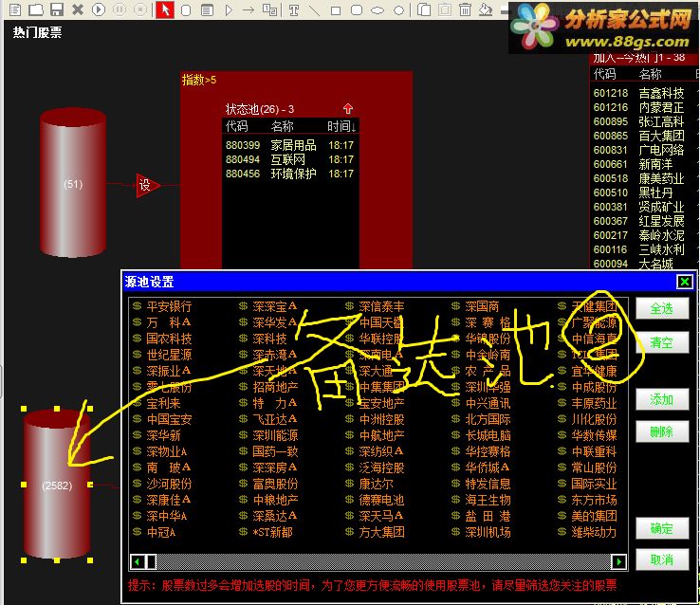
Task: Save with the floppy disk icon
Action: click(x=57, y=9)
